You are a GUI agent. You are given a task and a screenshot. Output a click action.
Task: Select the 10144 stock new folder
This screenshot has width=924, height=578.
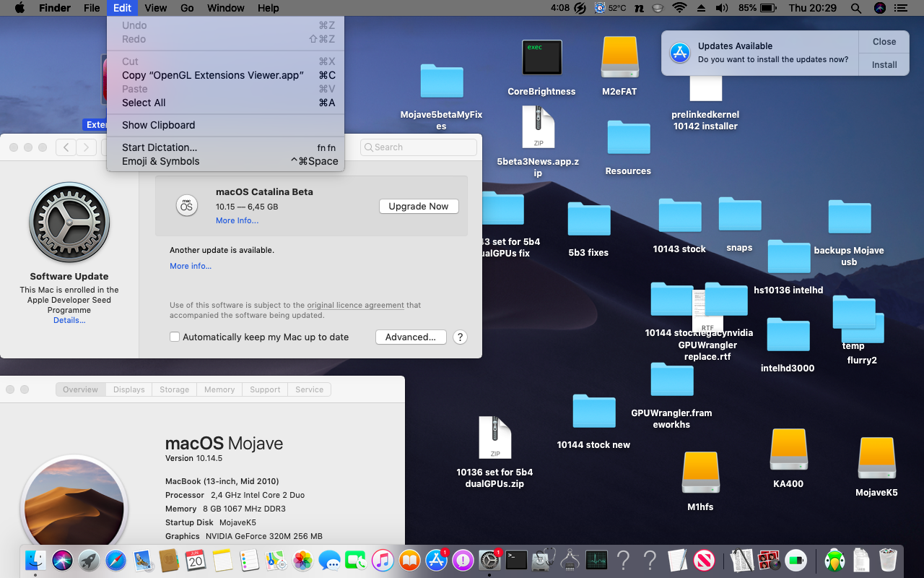point(594,411)
